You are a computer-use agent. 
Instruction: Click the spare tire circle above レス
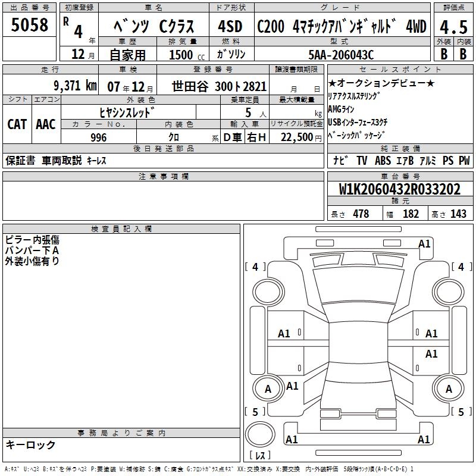(261, 434)
